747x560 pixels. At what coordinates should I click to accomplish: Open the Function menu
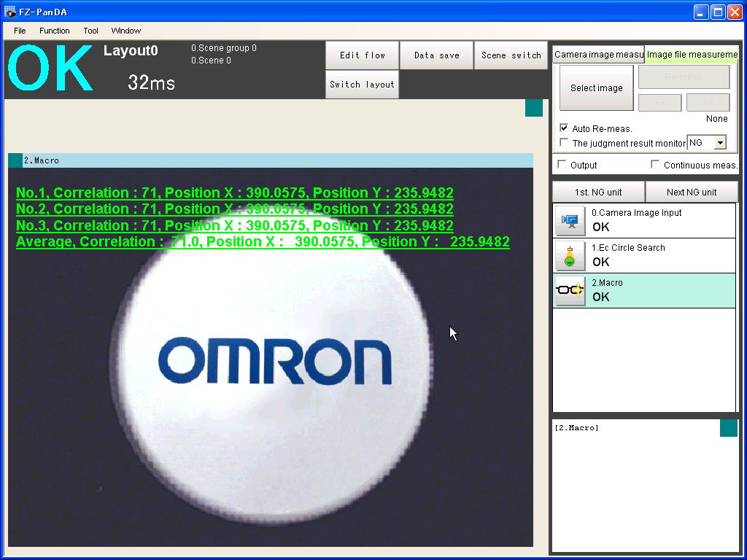(x=54, y=31)
